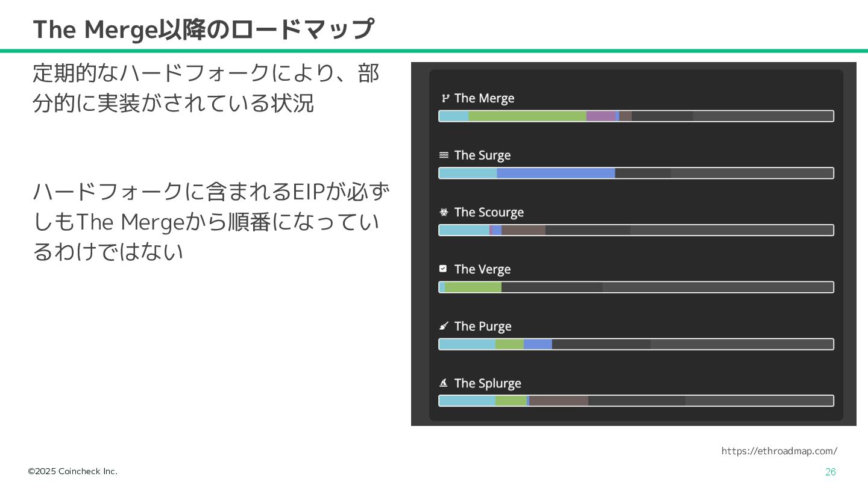Click the blue segment of The Purge bar

click(538, 345)
